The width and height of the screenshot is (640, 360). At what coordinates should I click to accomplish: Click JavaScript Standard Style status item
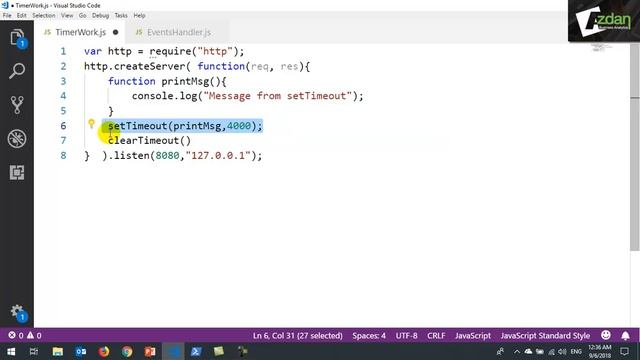(545, 336)
